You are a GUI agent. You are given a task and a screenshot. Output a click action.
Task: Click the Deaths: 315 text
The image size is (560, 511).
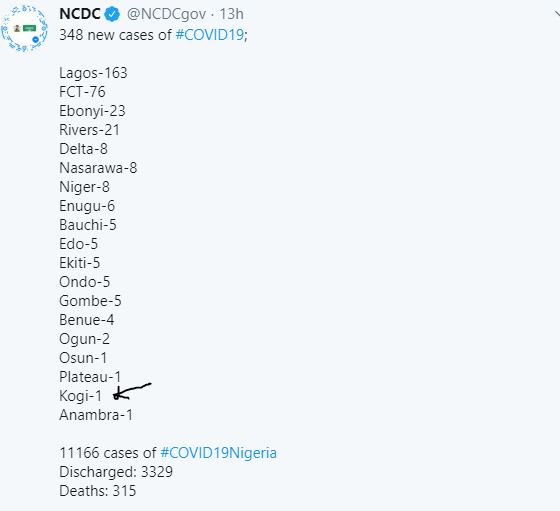click(98, 491)
